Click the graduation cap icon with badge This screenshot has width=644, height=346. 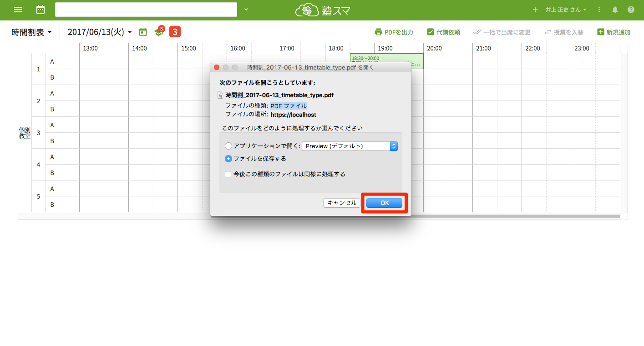coord(158,32)
